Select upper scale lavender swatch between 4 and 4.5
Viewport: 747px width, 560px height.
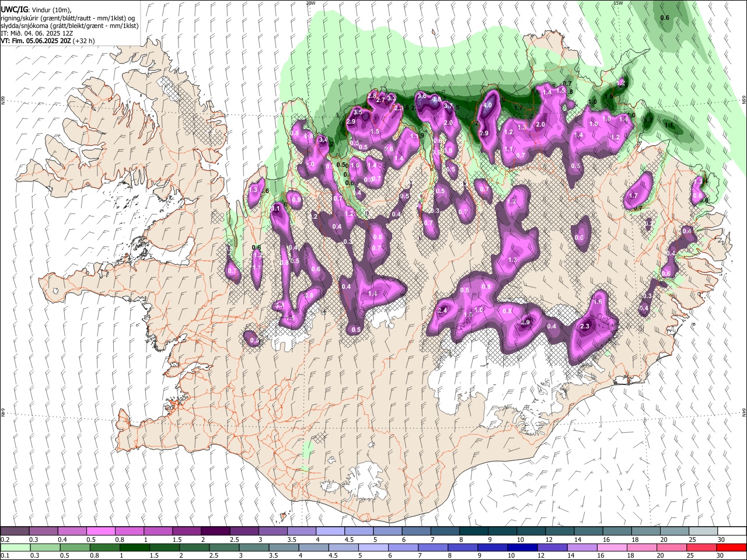click(x=330, y=531)
